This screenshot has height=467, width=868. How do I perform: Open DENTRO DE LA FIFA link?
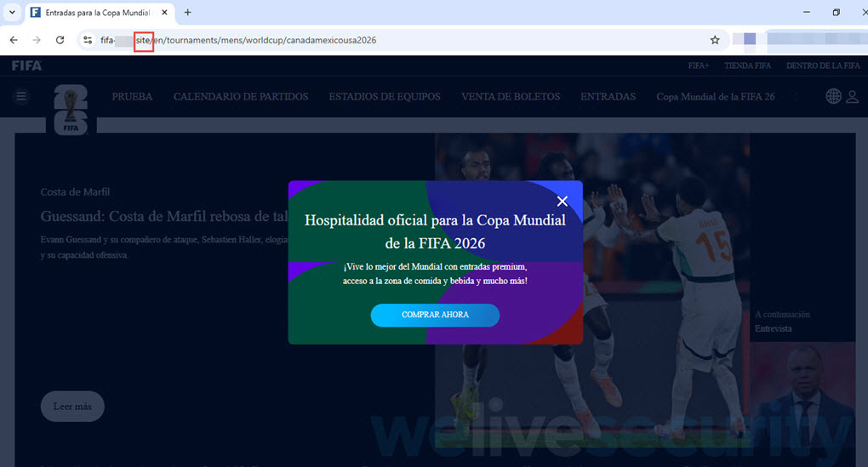(x=823, y=65)
